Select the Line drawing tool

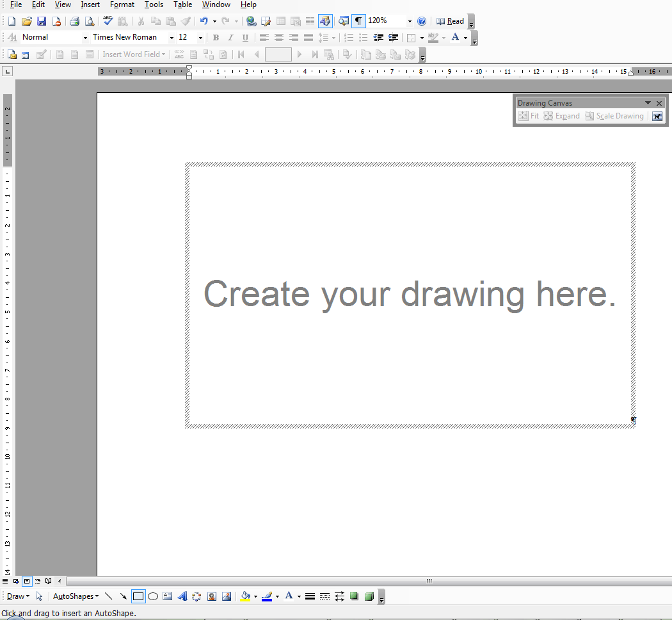(108, 596)
